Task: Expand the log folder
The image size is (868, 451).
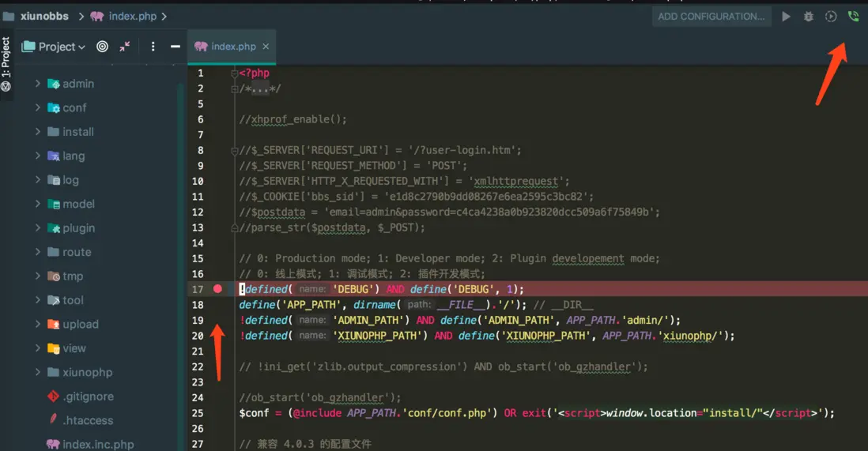Action: coord(38,180)
